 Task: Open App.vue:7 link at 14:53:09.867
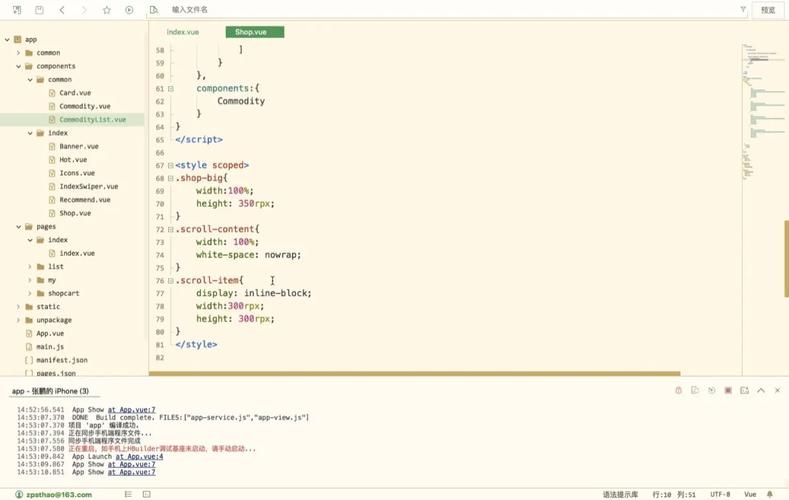click(131, 464)
